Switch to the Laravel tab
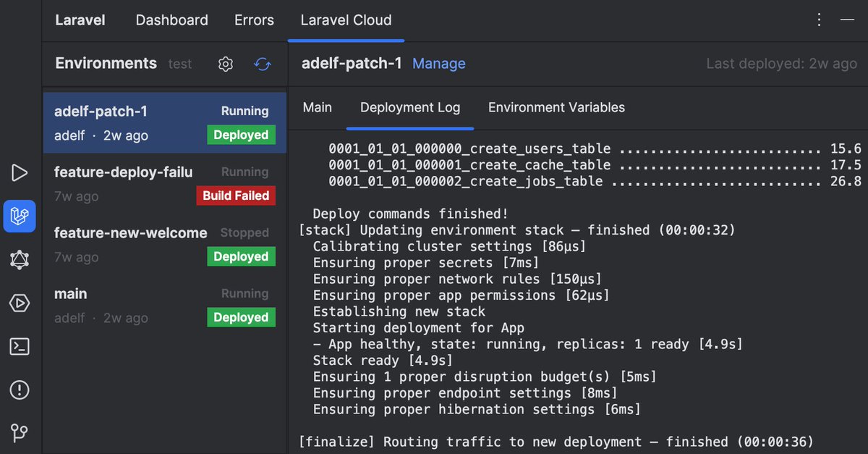868x454 pixels. (x=80, y=20)
